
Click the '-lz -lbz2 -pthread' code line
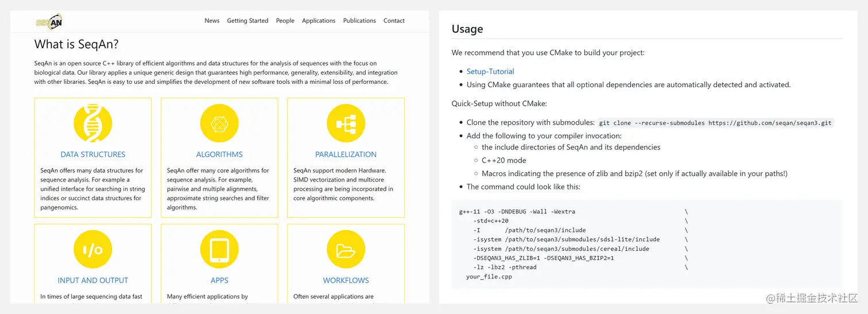coord(505,268)
